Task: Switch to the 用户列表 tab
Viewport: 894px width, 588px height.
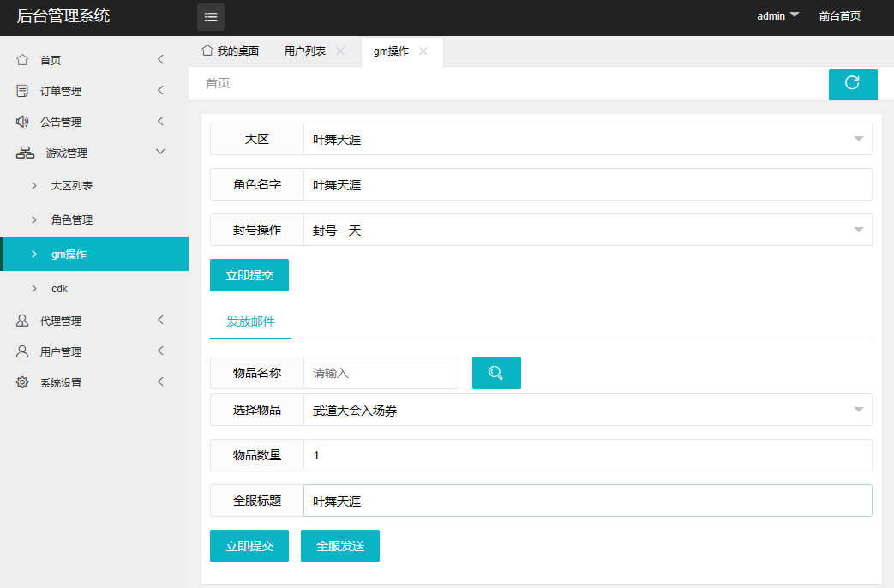Action: (x=305, y=51)
